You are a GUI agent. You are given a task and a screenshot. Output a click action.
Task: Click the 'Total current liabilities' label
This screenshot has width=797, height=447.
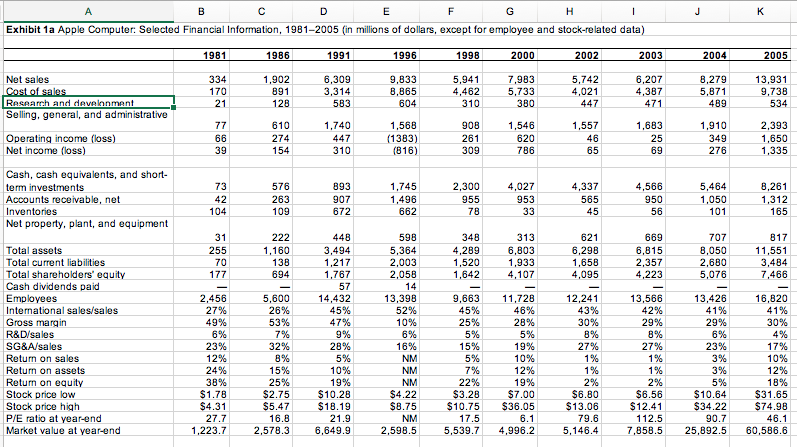55,262
